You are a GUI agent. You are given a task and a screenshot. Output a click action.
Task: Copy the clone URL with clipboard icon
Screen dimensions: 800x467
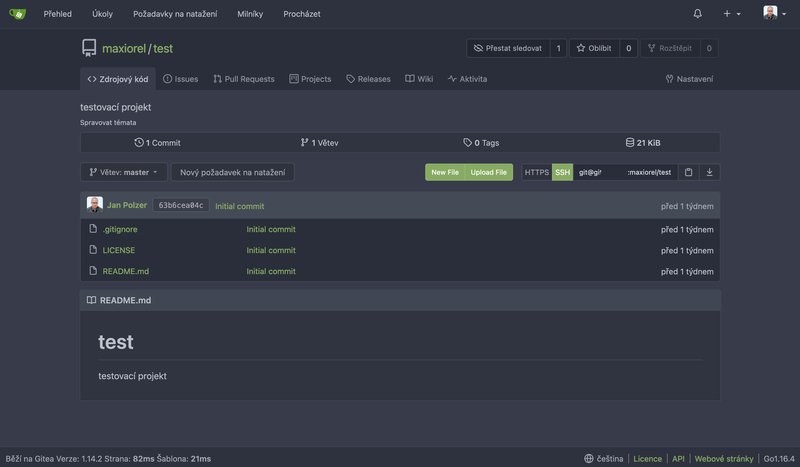click(688, 172)
